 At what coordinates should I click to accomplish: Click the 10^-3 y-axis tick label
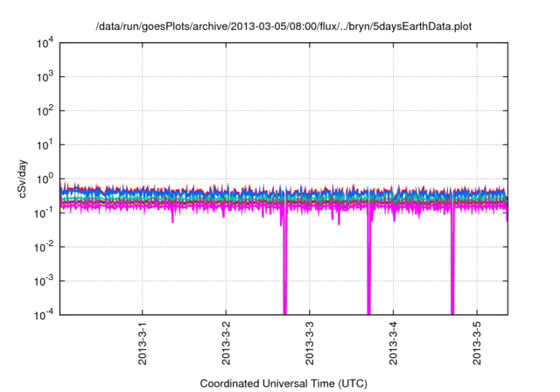45,282
